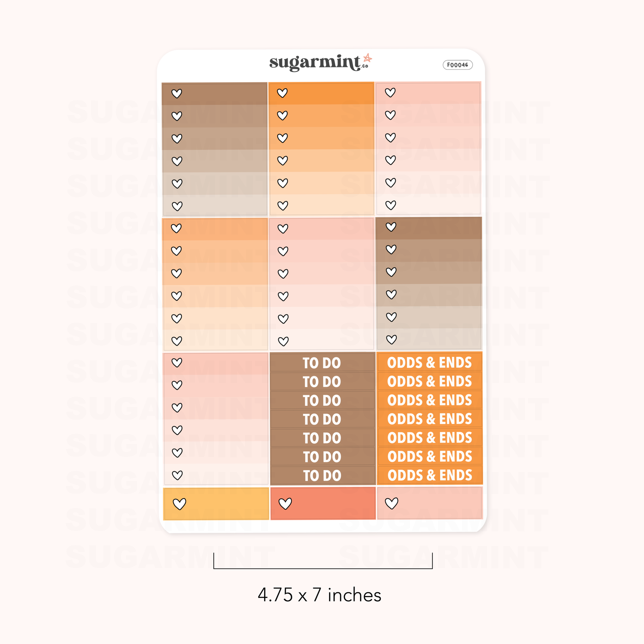Select the bottommost TO DO label
Viewport: 644px width, 644px height.
(x=322, y=476)
